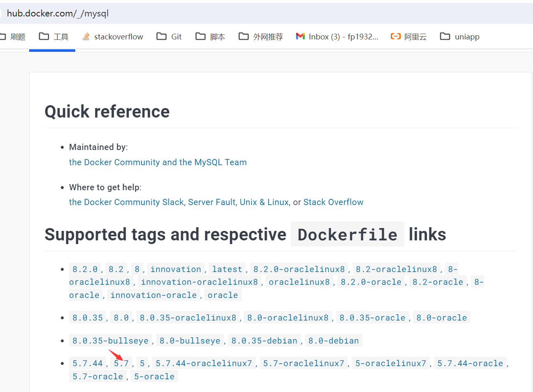The width and height of the screenshot is (533, 392).
Task: Click the 8.0-bullseye tag link
Action: pyautogui.click(x=190, y=341)
